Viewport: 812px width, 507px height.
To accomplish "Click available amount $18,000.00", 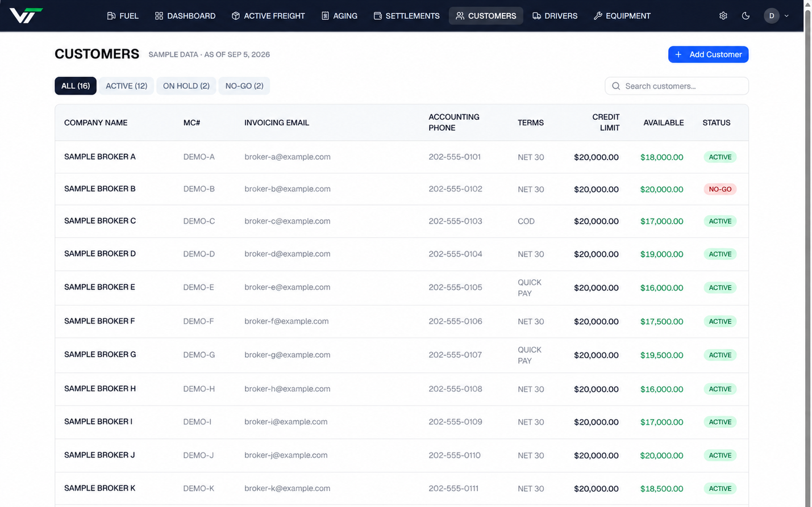I will [x=661, y=157].
